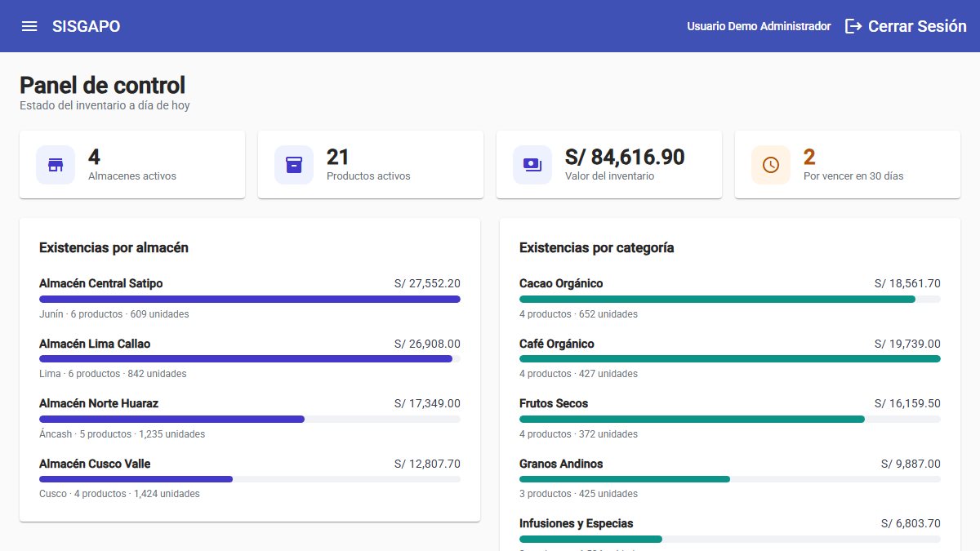Click the warehouse icon for Almacenes activos
Image resolution: width=980 pixels, height=551 pixels.
coord(56,165)
